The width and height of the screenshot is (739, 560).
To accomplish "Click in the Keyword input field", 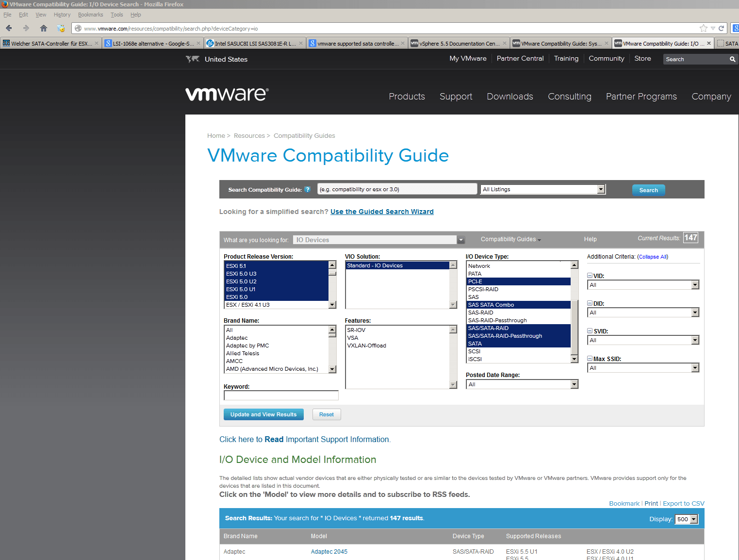I will [281, 395].
